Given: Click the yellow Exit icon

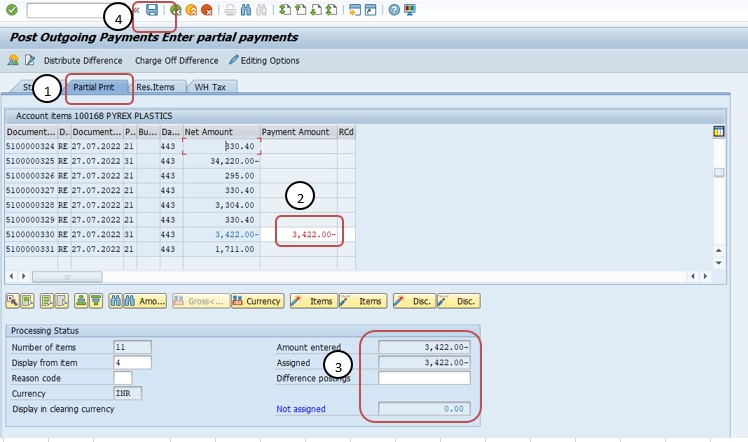Looking at the screenshot, I should 191,10.
